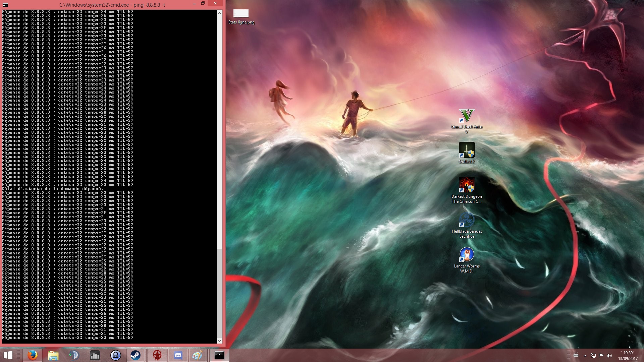
Task: Open Discord from the taskbar
Action: [178, 355]
